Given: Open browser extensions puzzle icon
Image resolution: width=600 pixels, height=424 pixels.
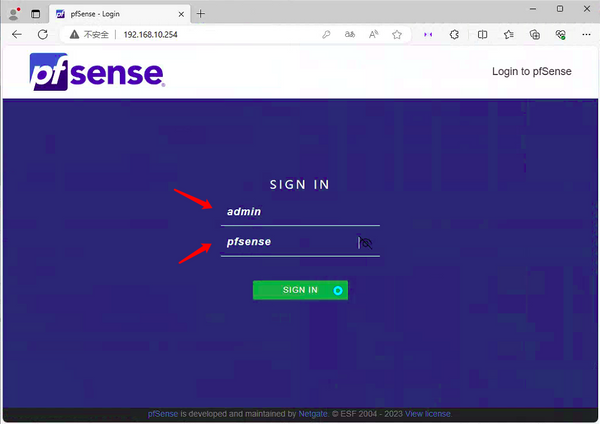Looking at the screenshot, I should point(455,34).
